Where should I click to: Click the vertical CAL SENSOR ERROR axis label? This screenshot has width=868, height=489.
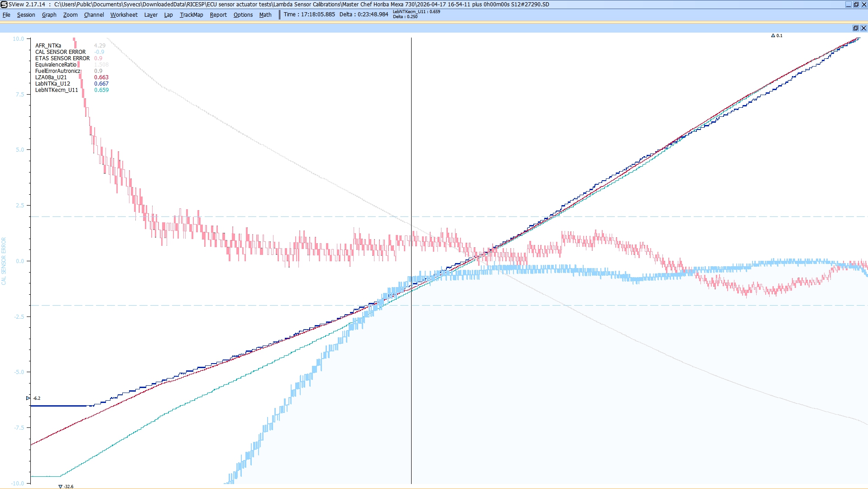(4, 261)
